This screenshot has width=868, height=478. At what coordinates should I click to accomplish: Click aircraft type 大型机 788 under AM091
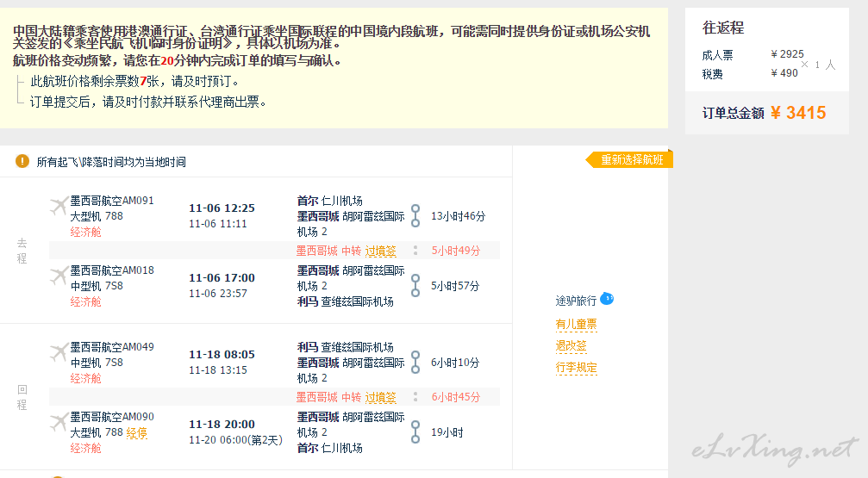point(97,216)
